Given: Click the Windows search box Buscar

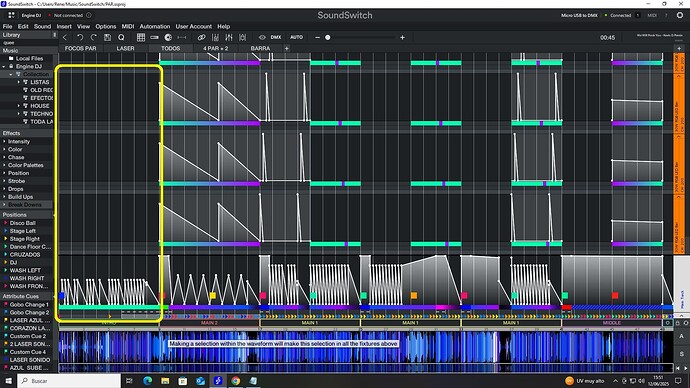Looking at the screenshot, I should 69,381.
